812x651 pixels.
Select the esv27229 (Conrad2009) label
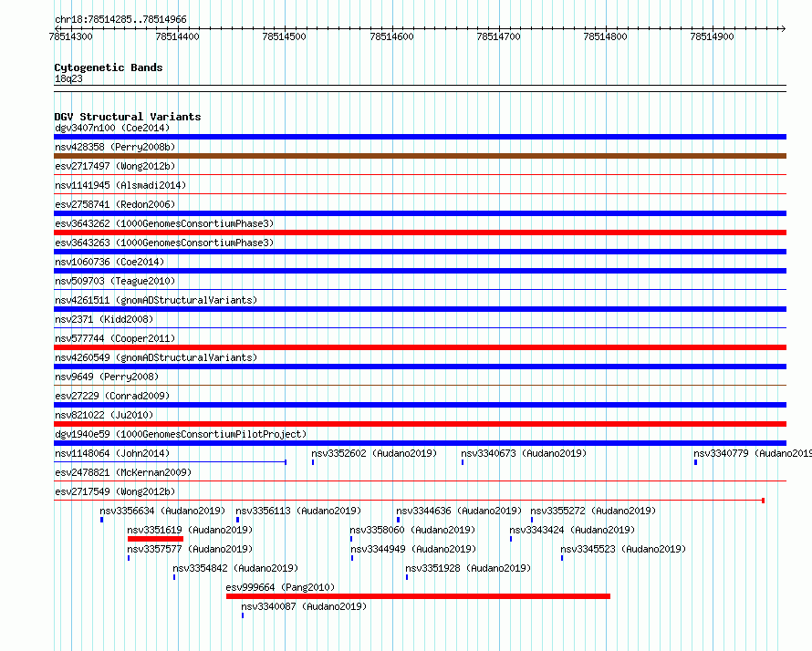pyautogui.click(x=112, y=396)
